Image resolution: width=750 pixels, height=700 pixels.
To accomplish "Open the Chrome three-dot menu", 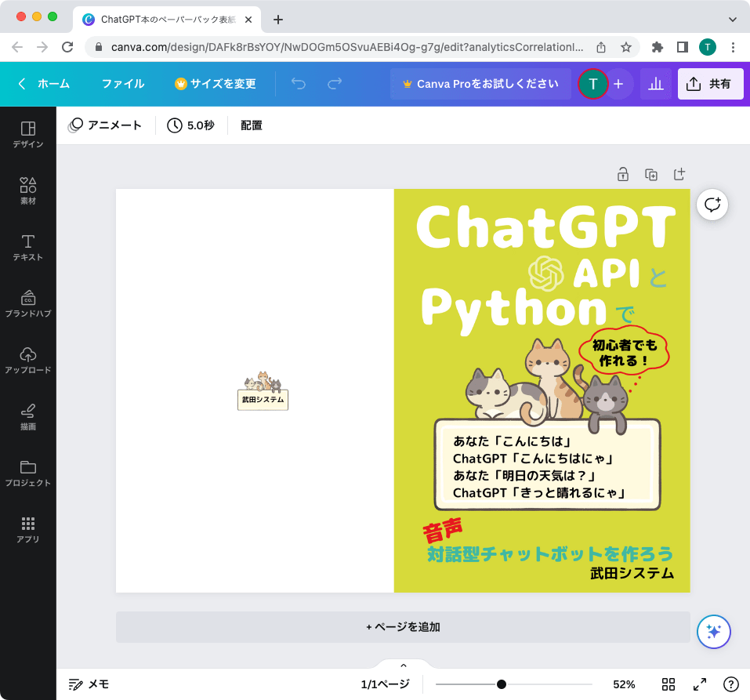I will (x=733, y=47).
